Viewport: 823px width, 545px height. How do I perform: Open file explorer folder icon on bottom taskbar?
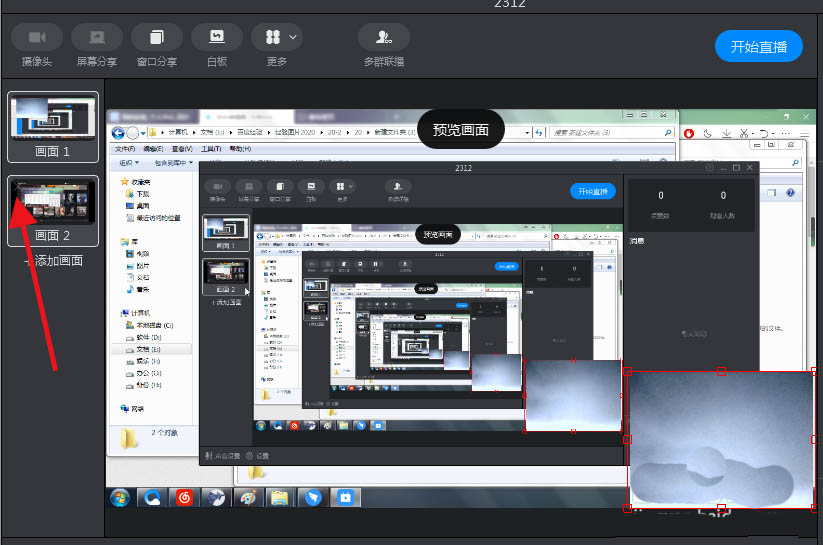(x=280, y=497)
